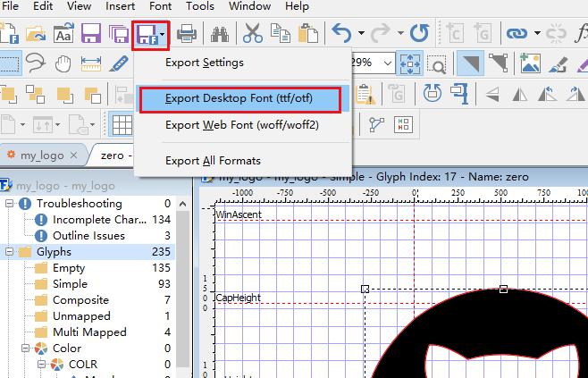Image resolution: width=588 pixels, height=378 pixels.
Task: Open an existing font file
Action: (36, 34)
